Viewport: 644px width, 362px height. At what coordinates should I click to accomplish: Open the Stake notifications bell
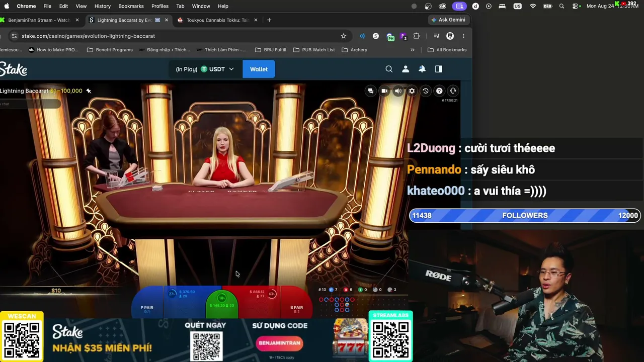(422, 69)
